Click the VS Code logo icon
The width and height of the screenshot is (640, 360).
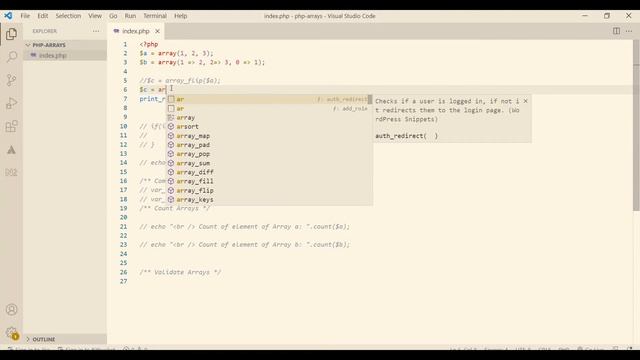point(8,16)
